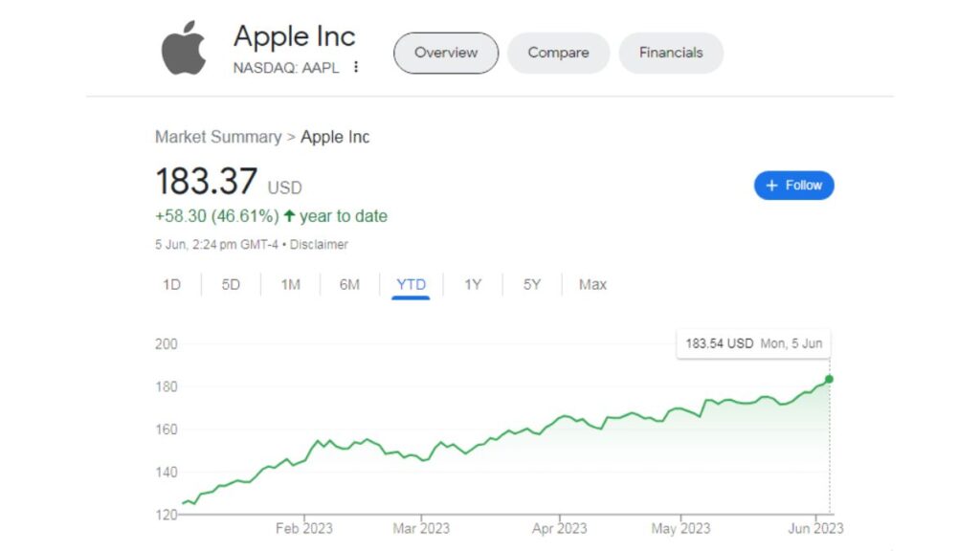Screen dimensions: 980x551
Task: Switch chart to 5Y range
Action: pyautogui.click(x=532, y=285)
